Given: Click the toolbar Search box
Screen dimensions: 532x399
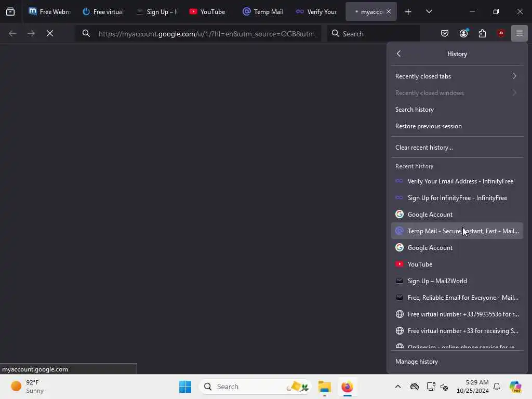Looking at the screenshot, I should point(373,34).
